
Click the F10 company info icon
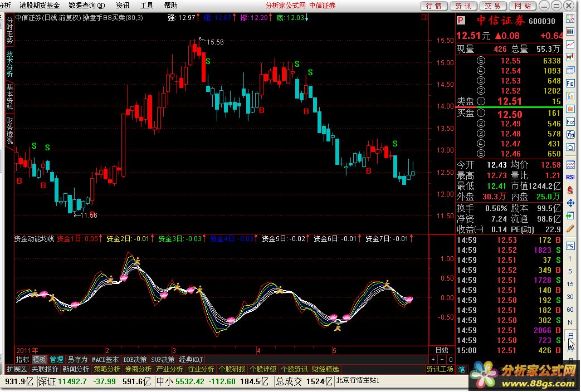pos(570,84)
